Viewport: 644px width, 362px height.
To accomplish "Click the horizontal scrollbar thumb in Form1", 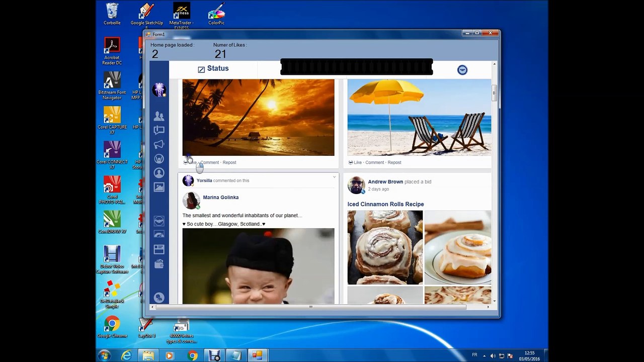I will tap(311, 307).
